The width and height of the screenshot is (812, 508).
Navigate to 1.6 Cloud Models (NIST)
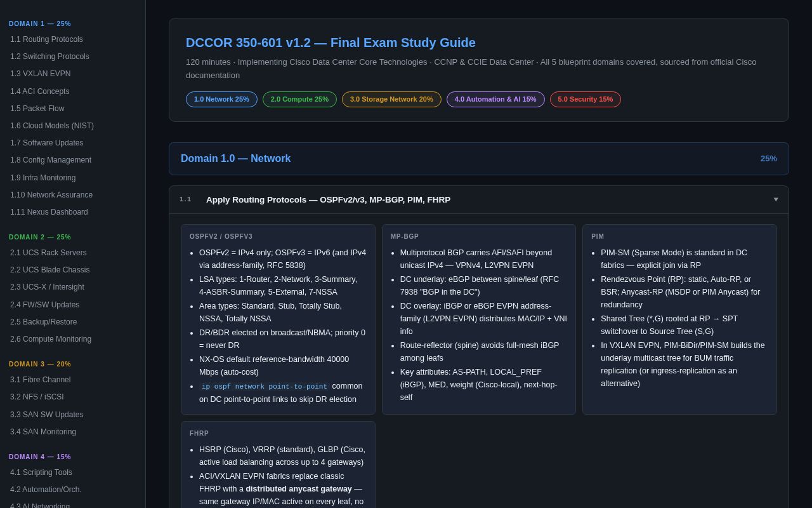[52, 126]
